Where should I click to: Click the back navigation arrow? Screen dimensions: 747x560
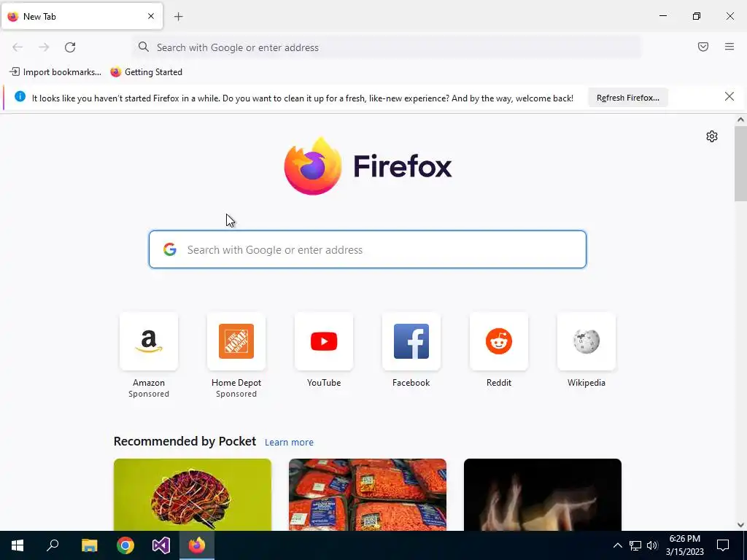click(x=18, y=47)
